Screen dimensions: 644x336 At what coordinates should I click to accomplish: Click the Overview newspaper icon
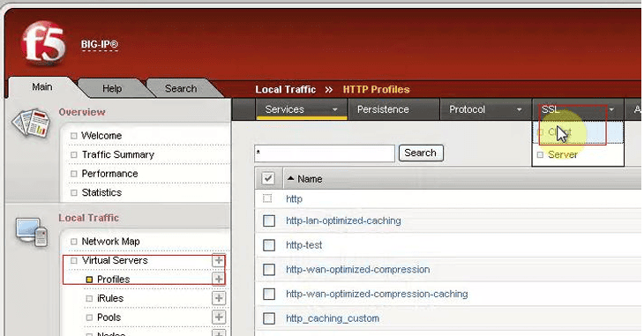tap(31, 123)
